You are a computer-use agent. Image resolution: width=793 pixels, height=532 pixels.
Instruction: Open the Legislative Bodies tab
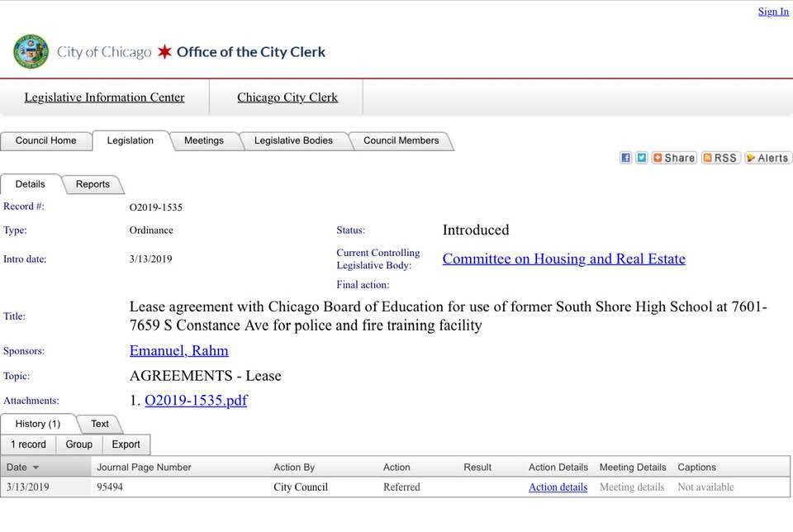point(293,140)
